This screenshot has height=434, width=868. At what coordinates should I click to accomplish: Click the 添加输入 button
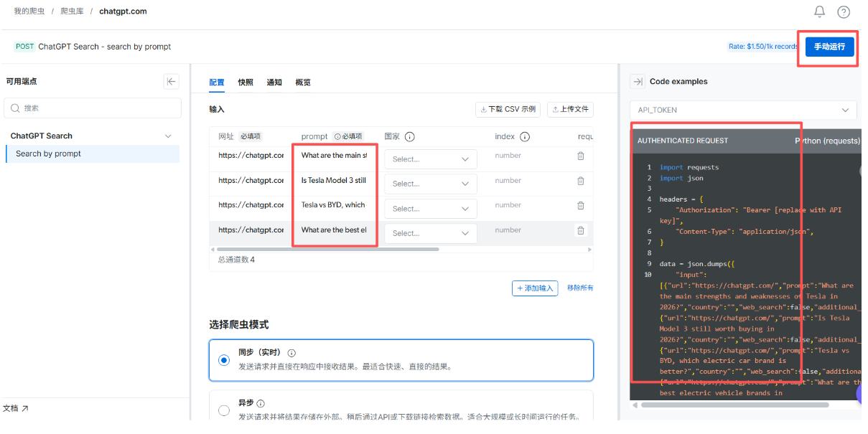535,288
